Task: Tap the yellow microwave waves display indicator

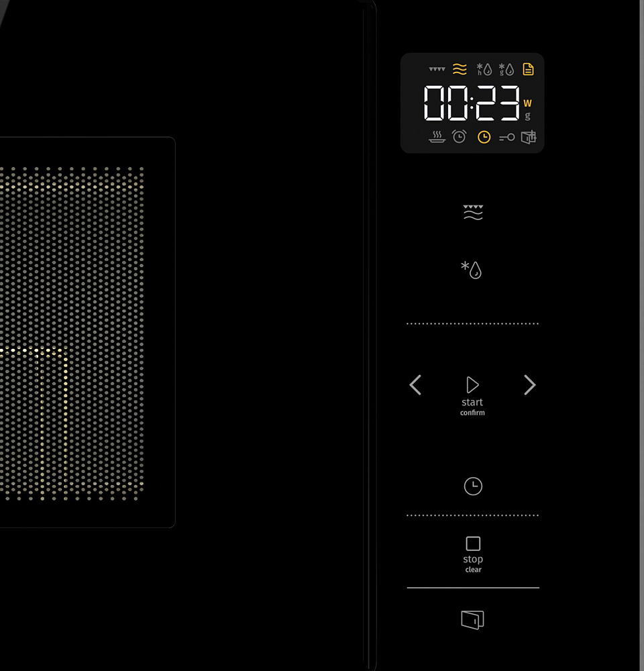Action: pos(460,69)
